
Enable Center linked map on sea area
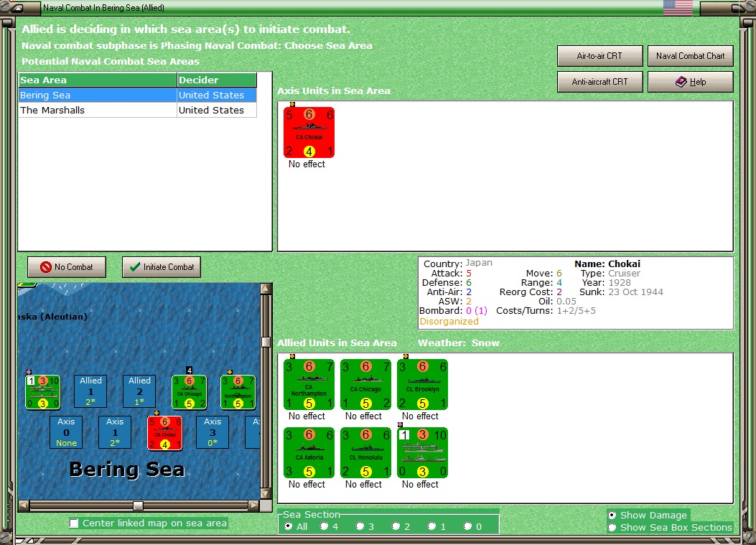tap(74, 523)
